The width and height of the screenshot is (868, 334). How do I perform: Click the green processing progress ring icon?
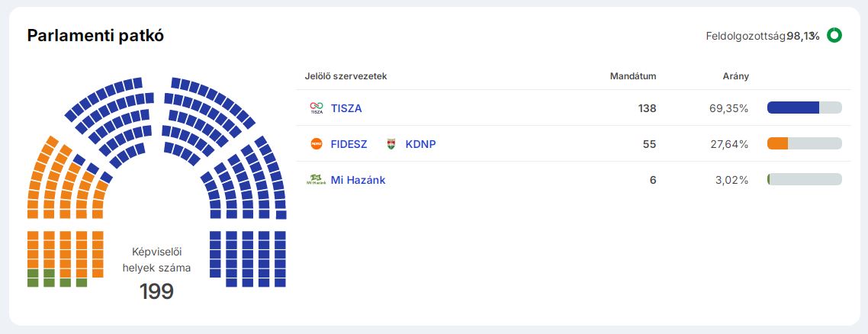(x=834, y=35)
